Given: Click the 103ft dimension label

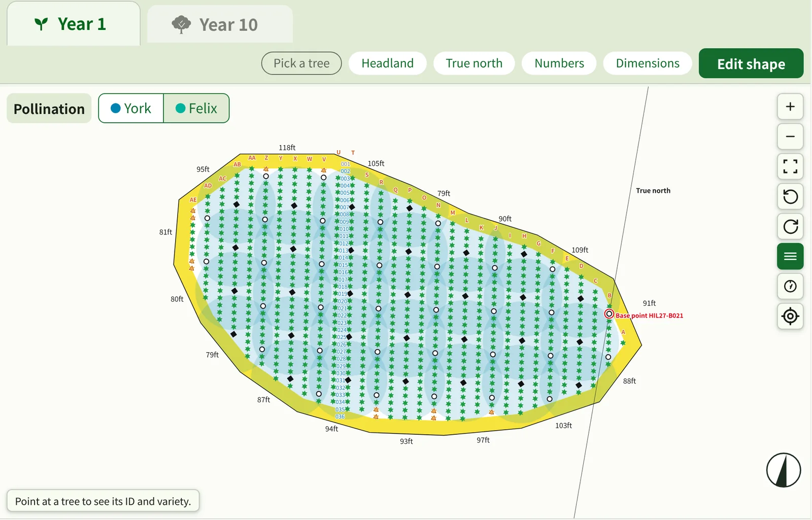Looking at the screenshot, I should (563, 426).
